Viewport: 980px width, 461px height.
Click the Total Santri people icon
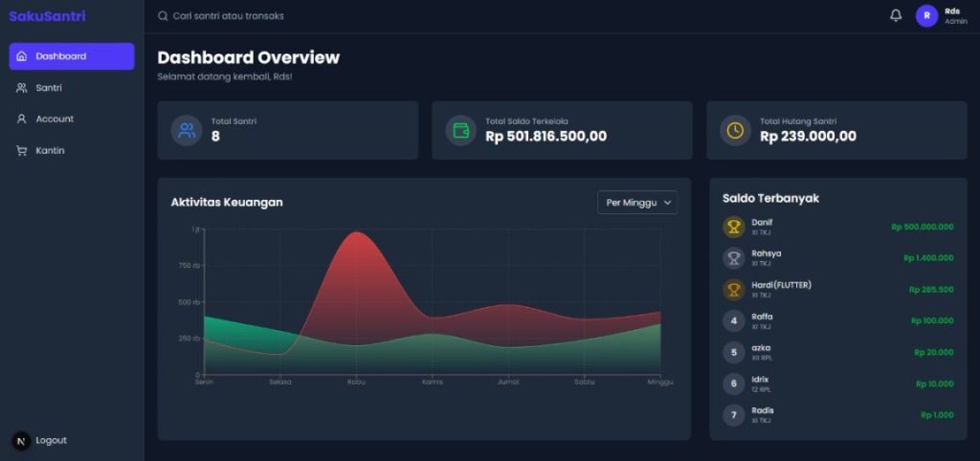click(187, 130)
